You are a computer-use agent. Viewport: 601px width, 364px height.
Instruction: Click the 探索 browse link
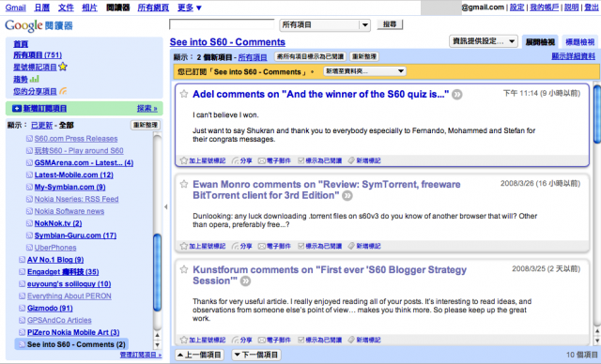[147, 108]
